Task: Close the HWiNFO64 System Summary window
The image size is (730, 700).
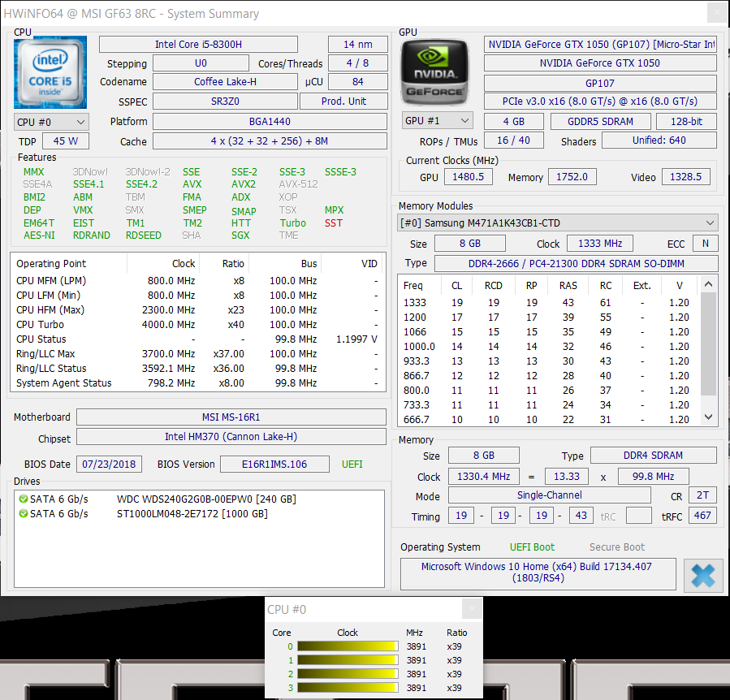Action: pos(718,12)
